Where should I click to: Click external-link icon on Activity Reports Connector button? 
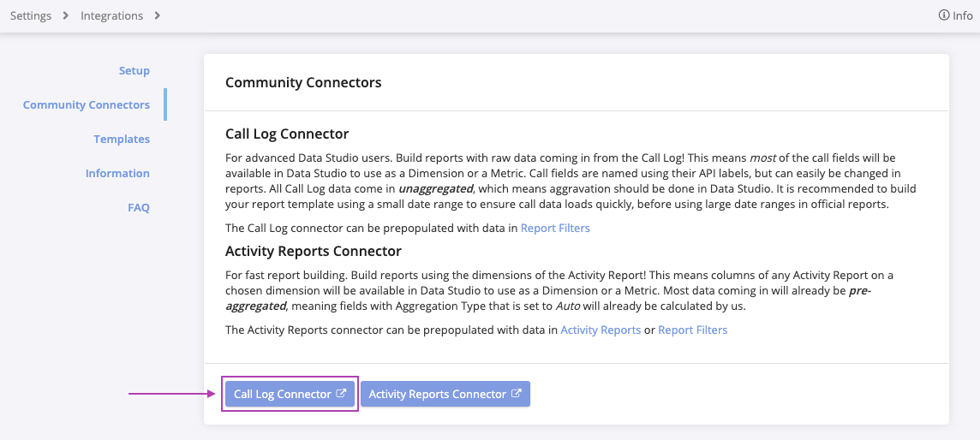tap(517, 394)
